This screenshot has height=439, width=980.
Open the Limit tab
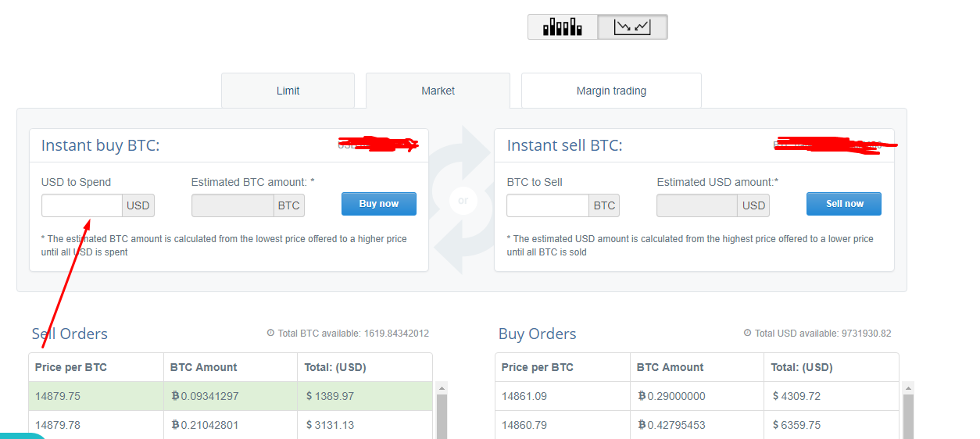[288, 91]
